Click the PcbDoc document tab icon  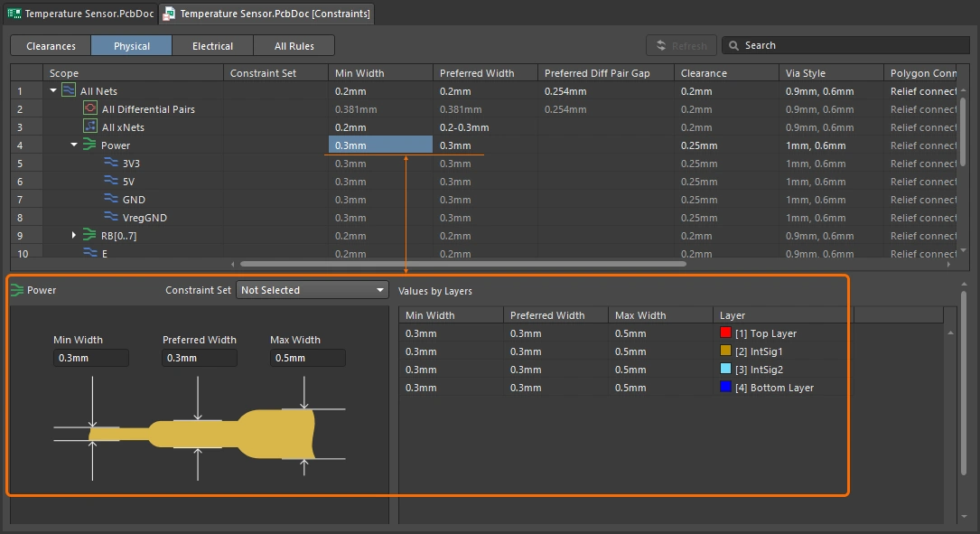[x=14, y=14]
